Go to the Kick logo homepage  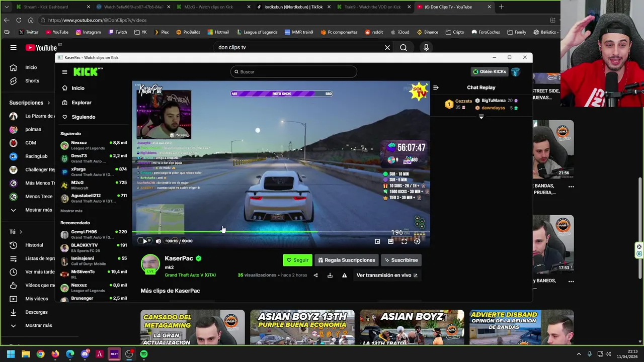coord(88,72)
